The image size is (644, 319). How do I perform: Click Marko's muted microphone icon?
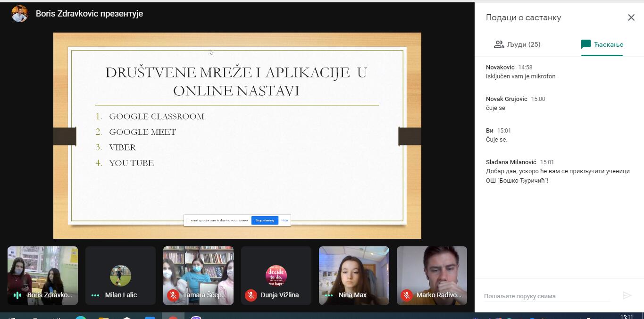(x=407, y=295)
